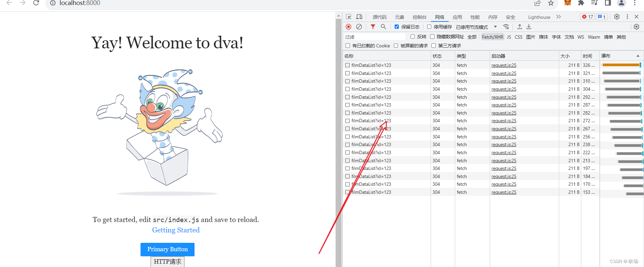This screenshot has height=267, width=644.
Task: Check the 隐藏数据网址 checkbox
Action: tap(432, 37)
